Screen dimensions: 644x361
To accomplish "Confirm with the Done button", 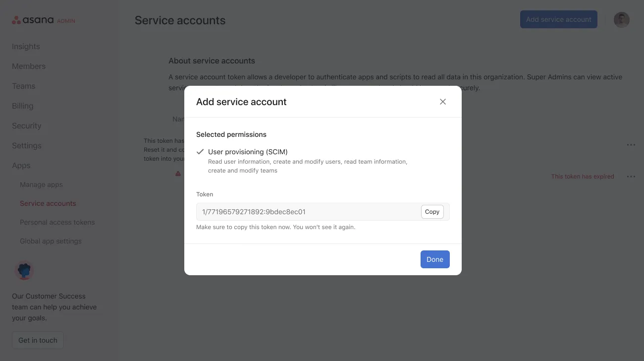I will point(434,259).
